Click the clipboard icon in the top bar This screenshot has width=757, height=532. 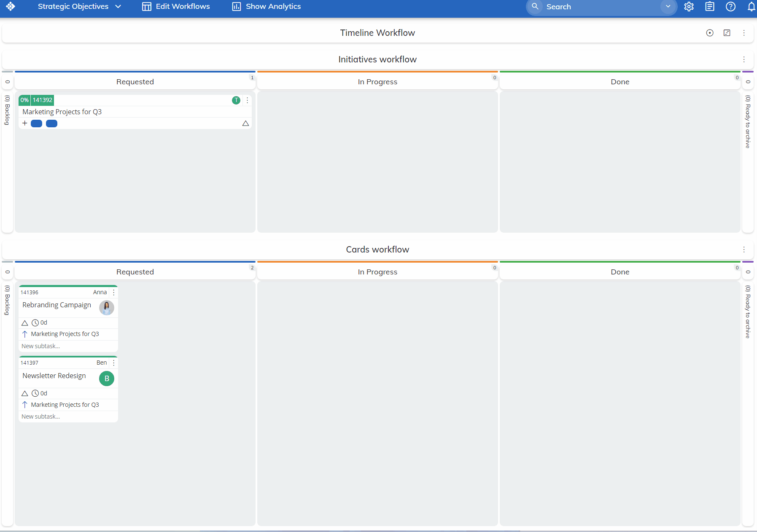pyautogui.click(x=710, y=7)
